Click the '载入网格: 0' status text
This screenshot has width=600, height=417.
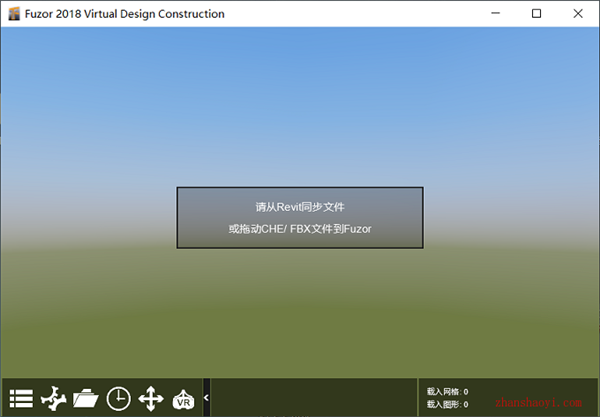coord(447,391)
